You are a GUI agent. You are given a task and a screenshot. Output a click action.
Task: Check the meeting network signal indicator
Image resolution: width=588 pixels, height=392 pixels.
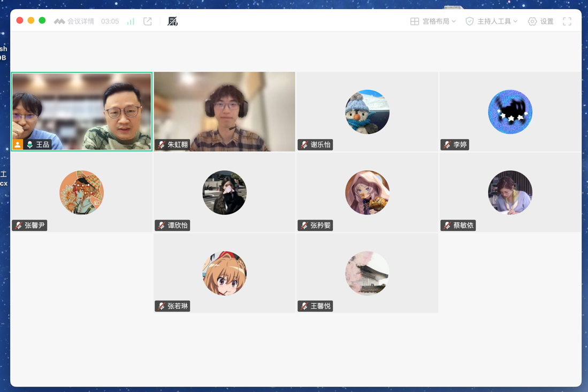click(130, 21)
